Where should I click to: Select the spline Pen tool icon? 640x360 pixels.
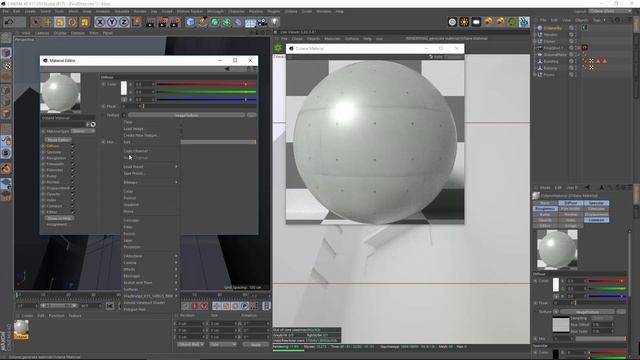(202, 22)
